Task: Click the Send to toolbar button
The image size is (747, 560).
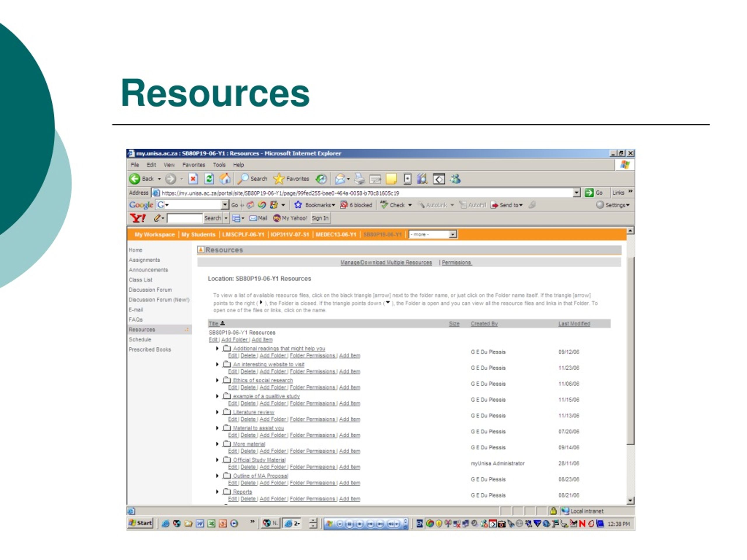Action: point(507,205)
